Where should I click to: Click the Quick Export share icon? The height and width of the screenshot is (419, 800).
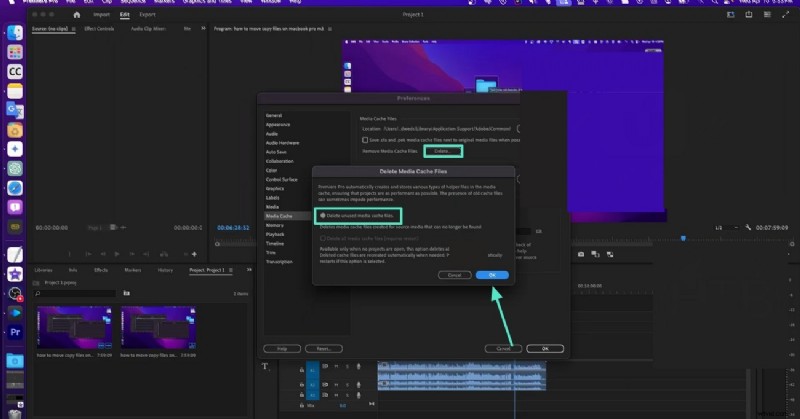coord(748,15)
